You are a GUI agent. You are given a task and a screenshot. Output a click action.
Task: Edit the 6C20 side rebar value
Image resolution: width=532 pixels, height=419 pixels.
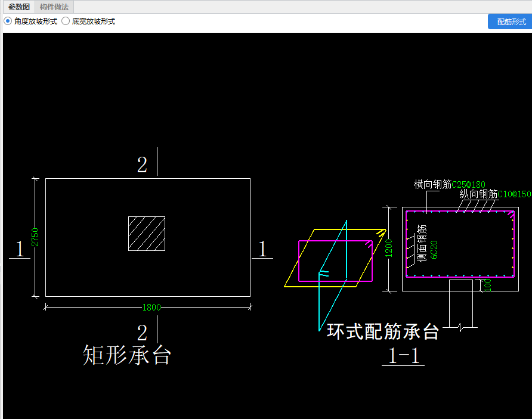coord(434,250)
